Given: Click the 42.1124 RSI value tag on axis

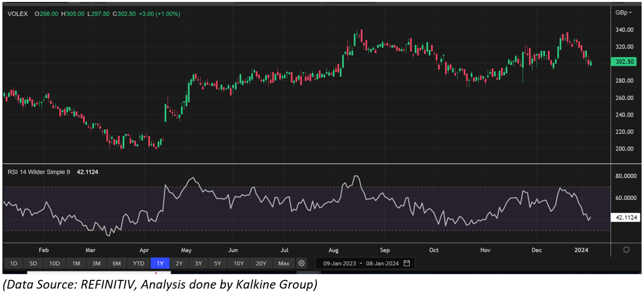Looking at the screenshot, I should (624, 217).
